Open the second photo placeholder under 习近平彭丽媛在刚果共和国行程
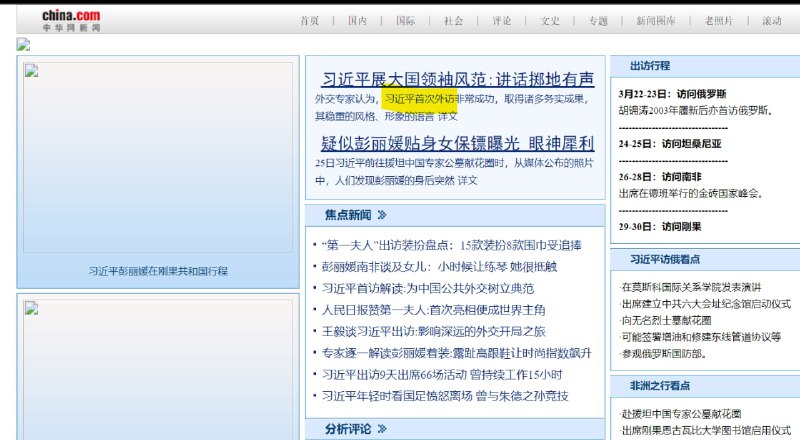This screenshot has width=800, height=440. 158,369
